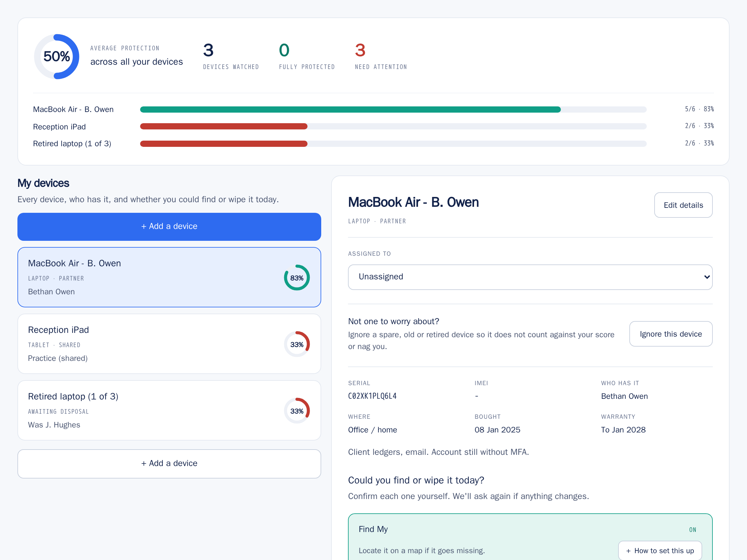This screenshot has width=747, height=560.
Task: Click the white Add a device button below list
Action: point(169,464)
